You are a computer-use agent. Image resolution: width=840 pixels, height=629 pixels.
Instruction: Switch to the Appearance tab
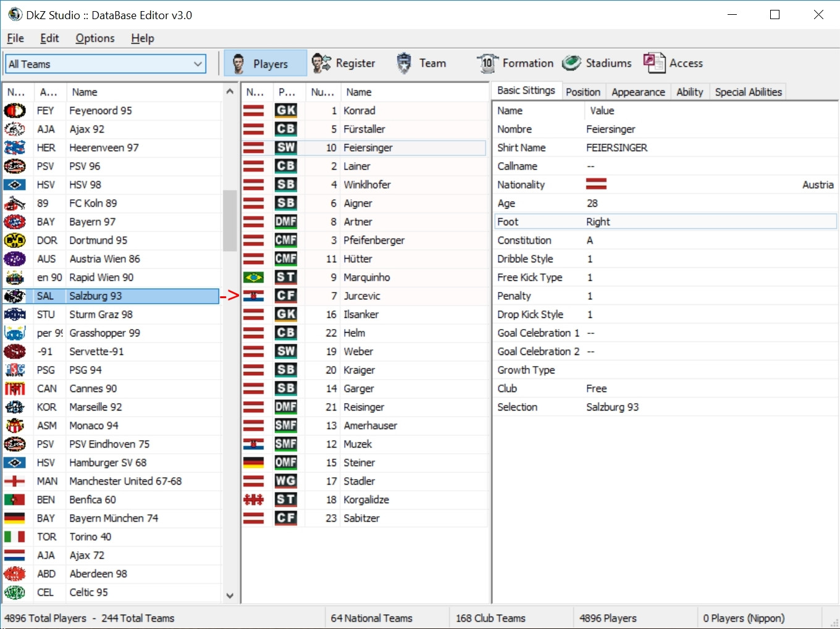click(x=638, y=92)
